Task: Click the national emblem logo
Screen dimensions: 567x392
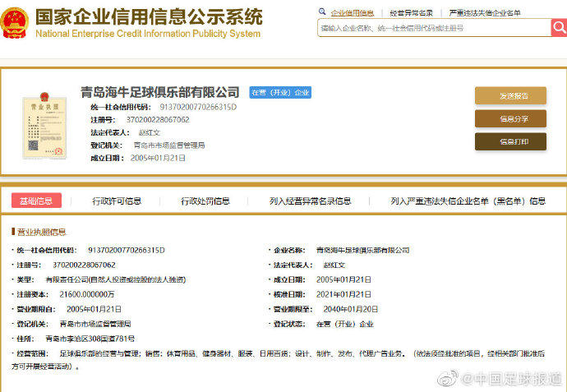Action: coord(15,23)
